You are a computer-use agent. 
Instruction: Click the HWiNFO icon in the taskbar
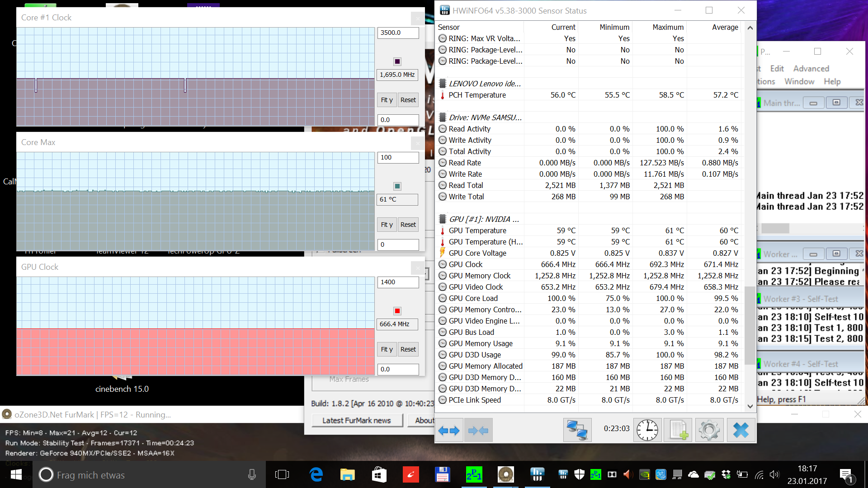point(537,474)
